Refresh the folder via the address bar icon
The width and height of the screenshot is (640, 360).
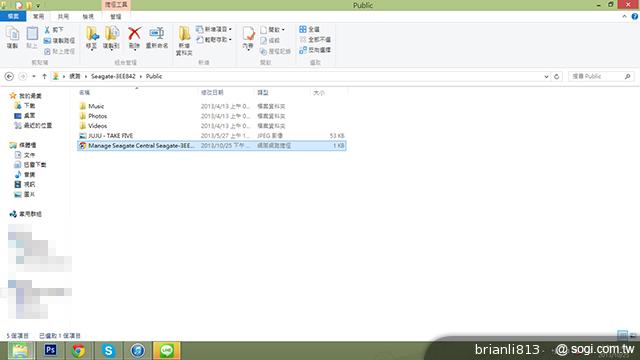(556, 76)
